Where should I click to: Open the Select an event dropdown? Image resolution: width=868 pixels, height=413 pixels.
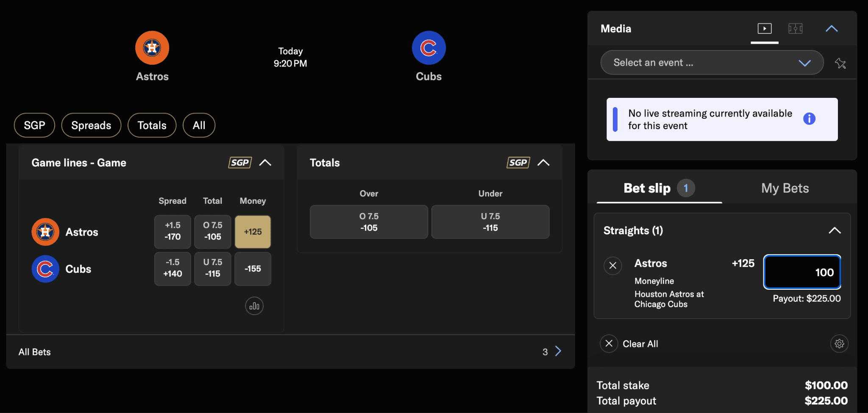click(712, 63)
